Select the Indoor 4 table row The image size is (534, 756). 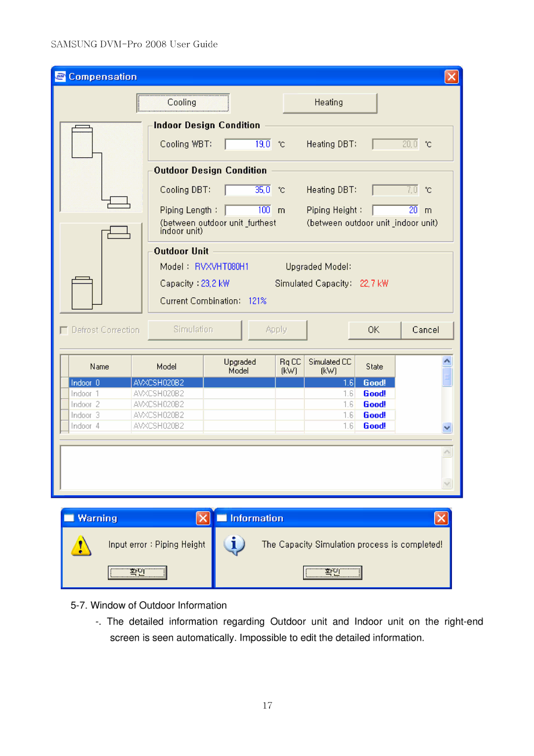coord(227,426)
